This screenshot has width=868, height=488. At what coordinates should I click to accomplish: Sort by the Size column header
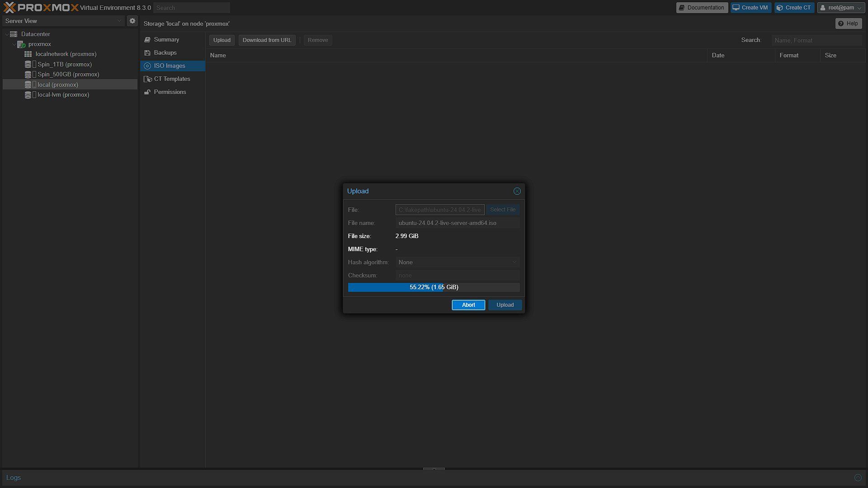(x=843, y=55)
